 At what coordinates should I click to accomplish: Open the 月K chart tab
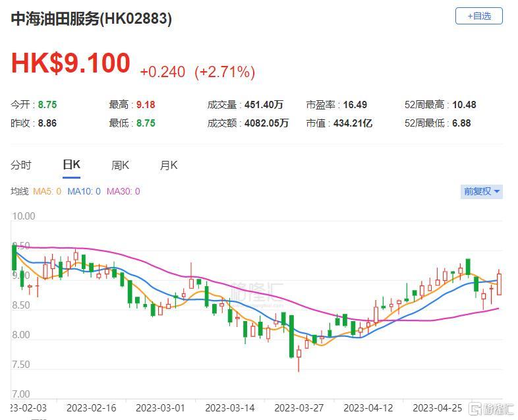(169, 165)
